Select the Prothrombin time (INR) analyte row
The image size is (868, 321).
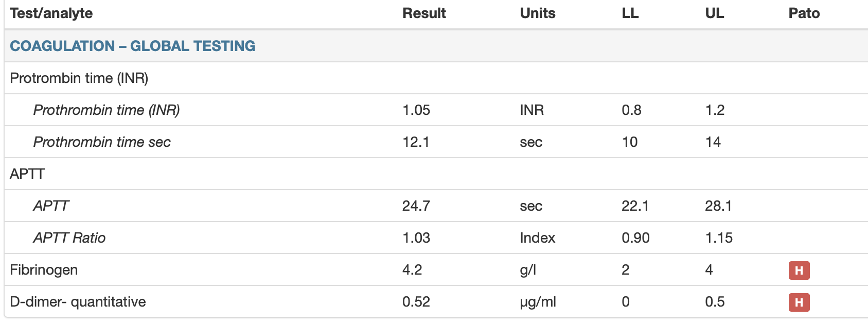pos(107,110)
